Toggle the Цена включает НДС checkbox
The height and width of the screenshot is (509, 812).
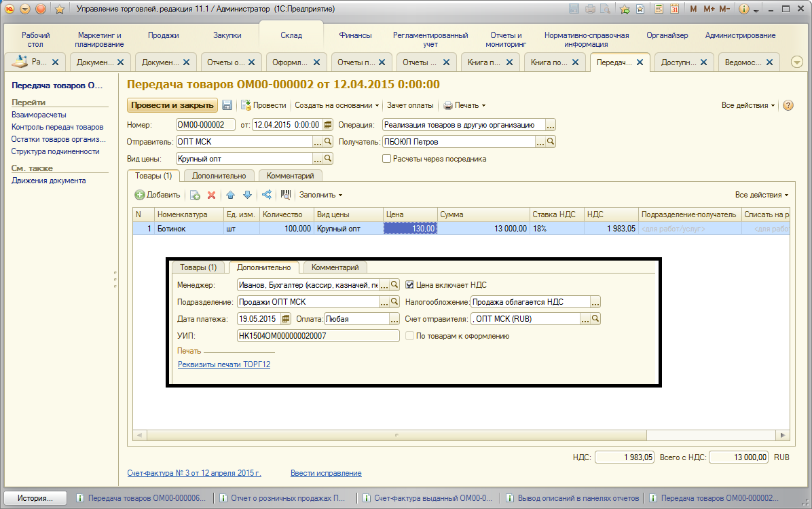tap(409, 285)
